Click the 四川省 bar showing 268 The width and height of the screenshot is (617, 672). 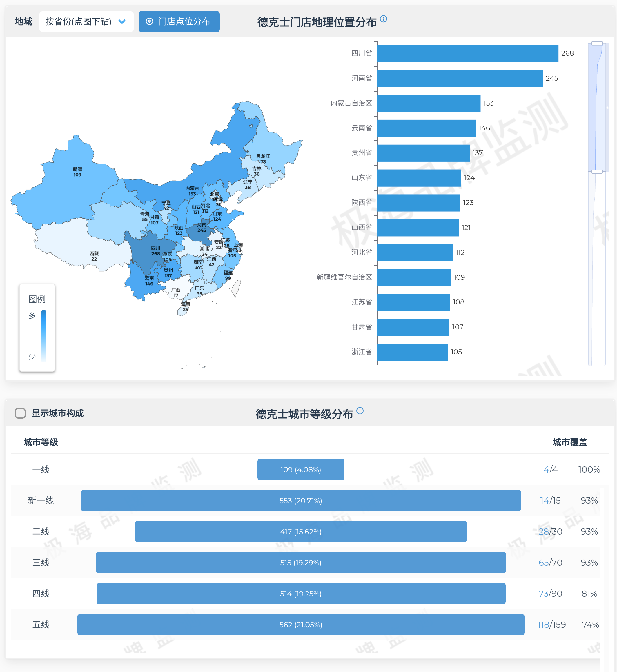click(x=467, y=53)
